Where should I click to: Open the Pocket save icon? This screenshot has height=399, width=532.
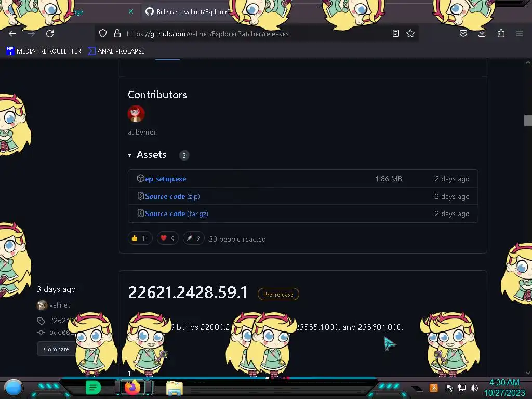click(463, 33)
